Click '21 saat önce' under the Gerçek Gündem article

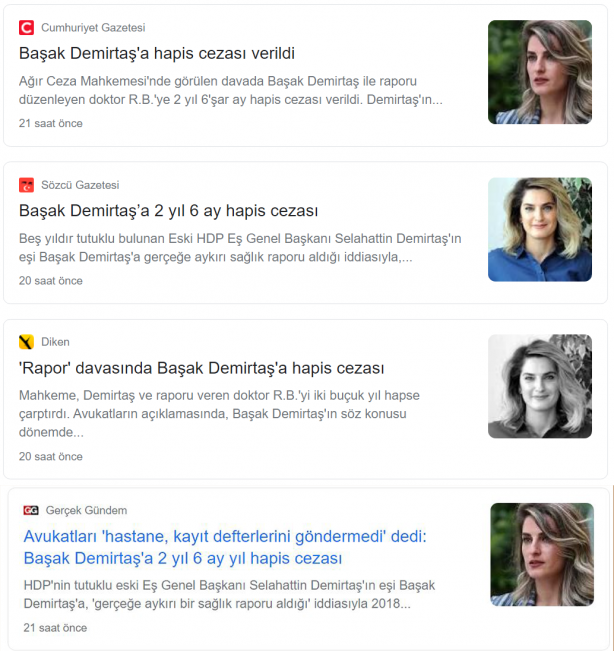pyautogui.click(x=55, y=628)
